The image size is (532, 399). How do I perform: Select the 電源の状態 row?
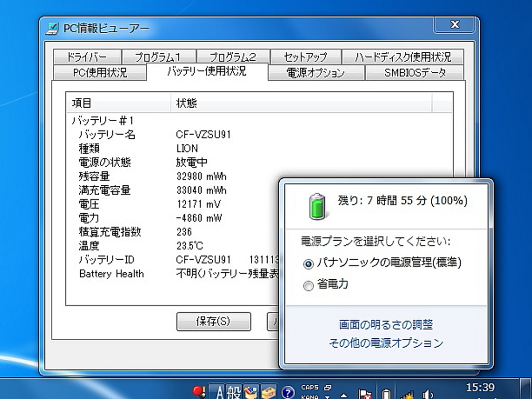105,162
